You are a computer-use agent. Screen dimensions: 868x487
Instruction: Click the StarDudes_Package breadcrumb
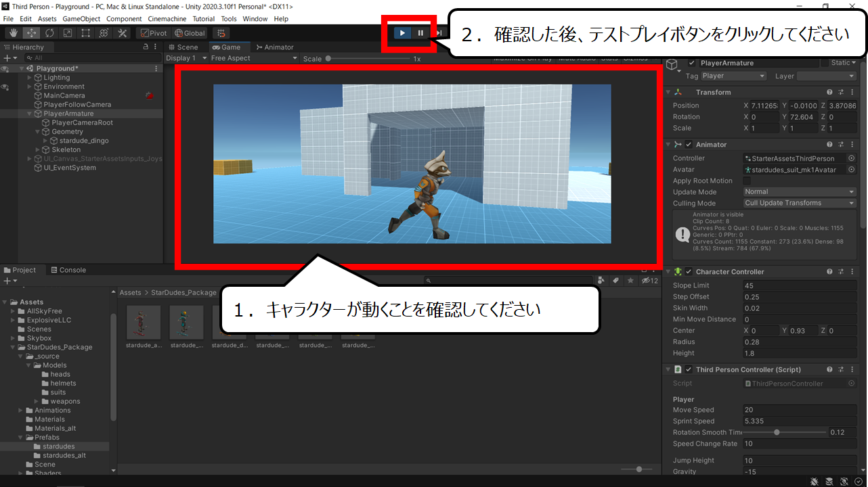[183, 293]
